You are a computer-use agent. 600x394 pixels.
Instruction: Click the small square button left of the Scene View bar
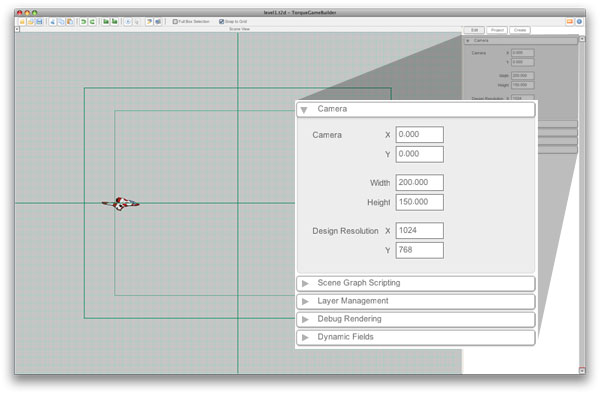click(x=17, y=29)
